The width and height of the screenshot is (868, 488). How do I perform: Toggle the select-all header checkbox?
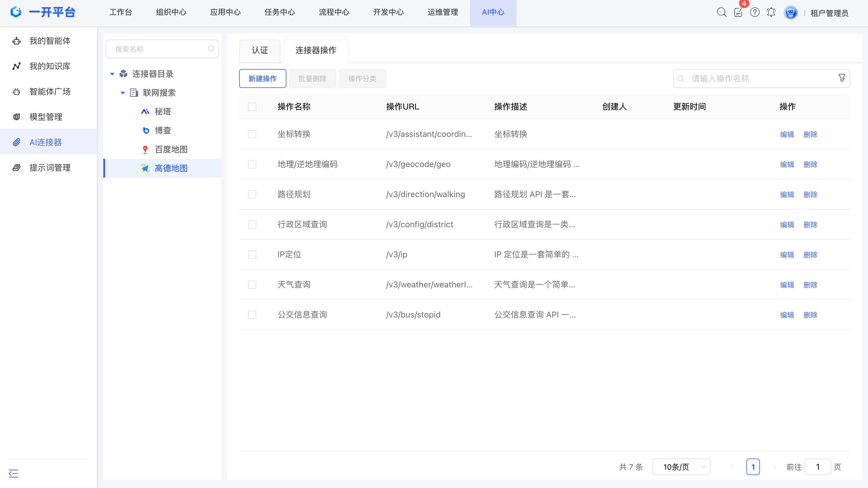(x=252, y=107)
